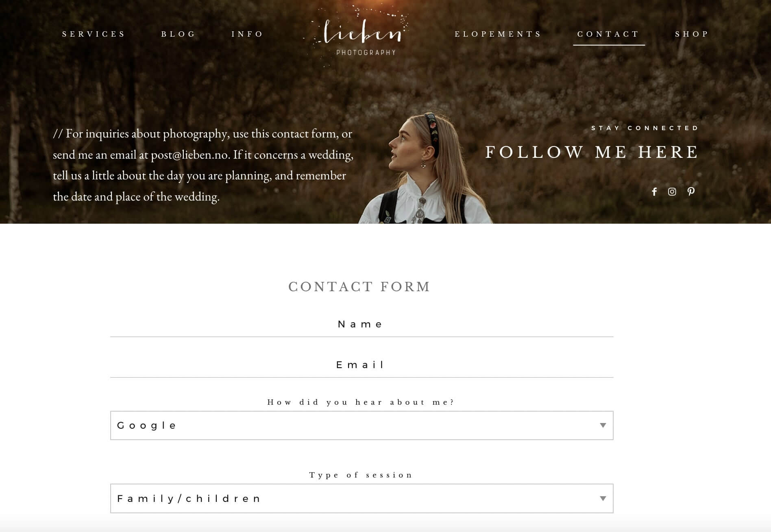Navigate to Elopements page

(498, 34)
